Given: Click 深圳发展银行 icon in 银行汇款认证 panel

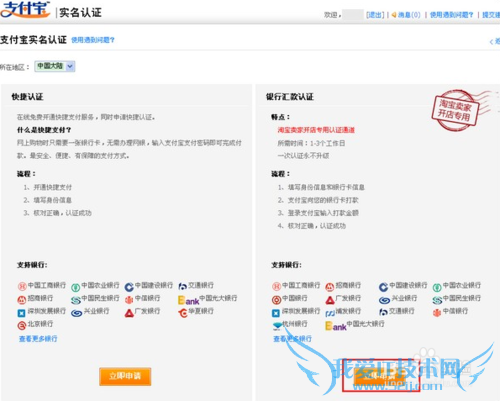Looking at the screenshot, I should click(x=276, y=313).
